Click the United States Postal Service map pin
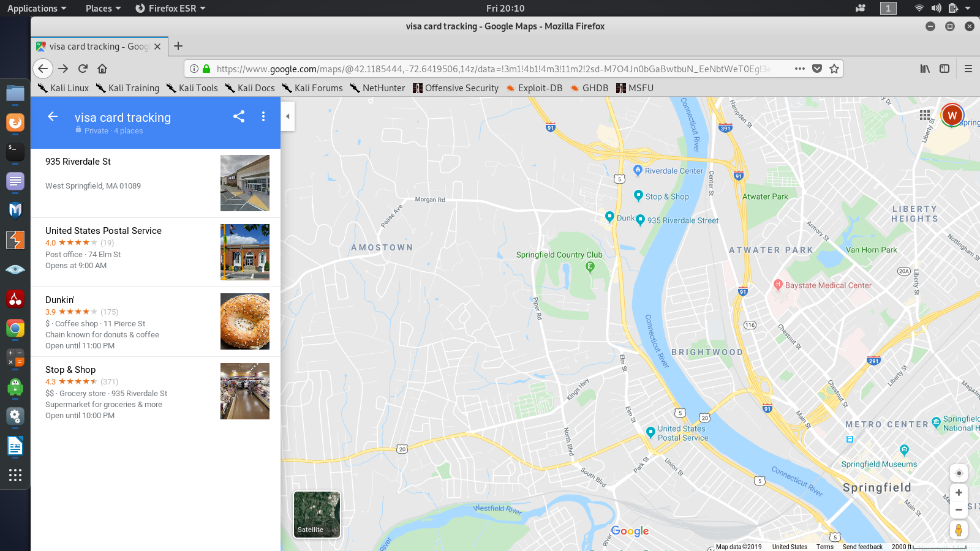 point(650,432)
